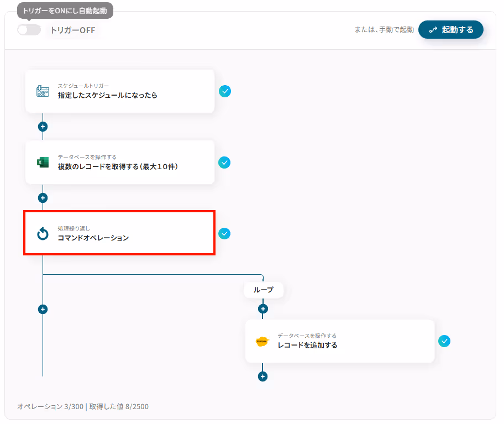Click the オペレーション 3/300 counter text
The image size is (504, 424).
(50, 407)
